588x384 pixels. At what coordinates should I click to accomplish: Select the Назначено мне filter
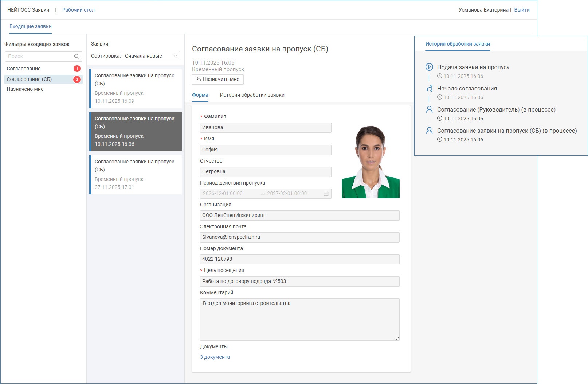25,89
